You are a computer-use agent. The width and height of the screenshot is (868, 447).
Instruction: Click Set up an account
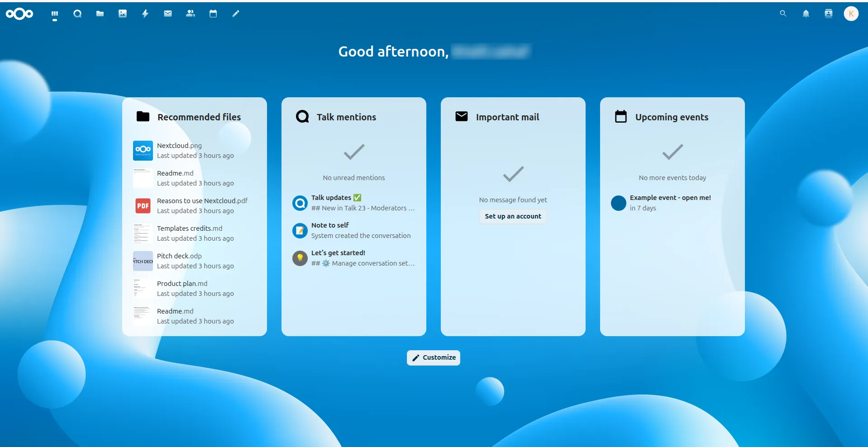pos(513,216)
